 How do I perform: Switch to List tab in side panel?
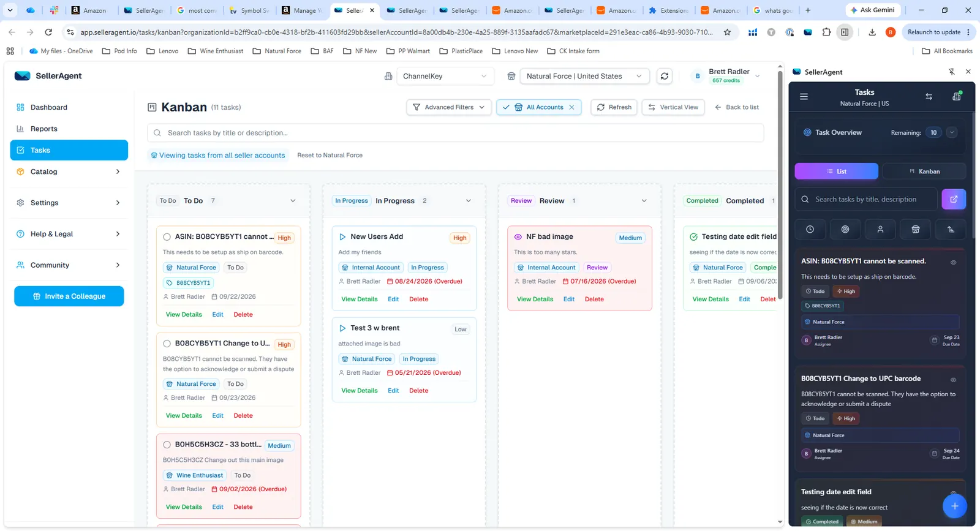836,171
